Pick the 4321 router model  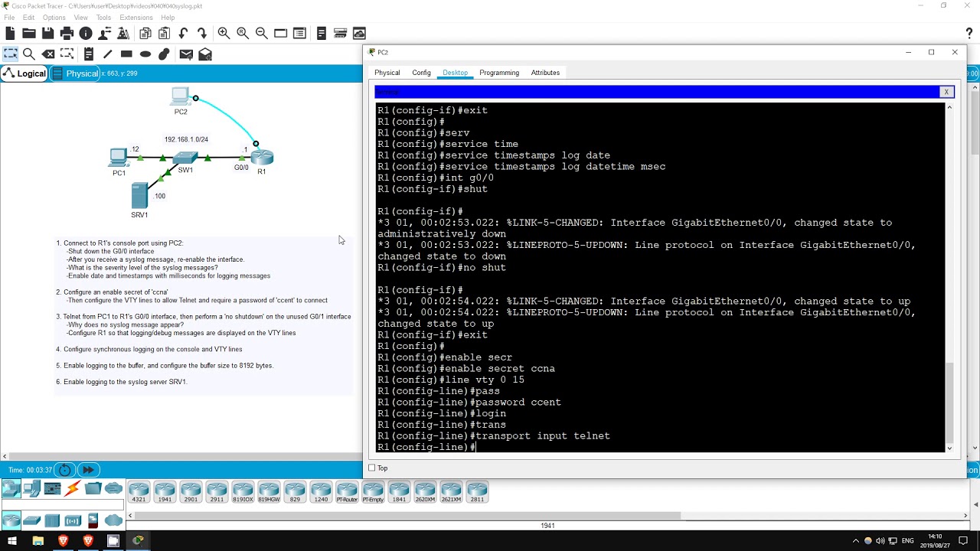tap(139, 491)
